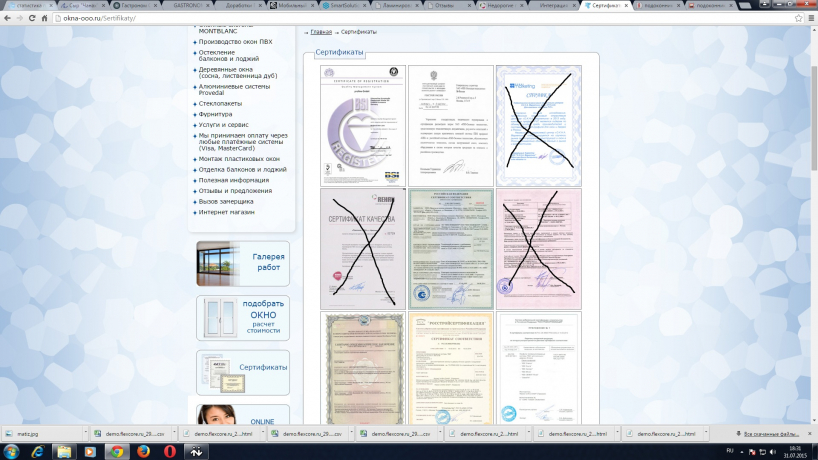818x460 pixels.
Task: Switch to the GASTRONOM browser tab
Action: (x=189, y=6)
